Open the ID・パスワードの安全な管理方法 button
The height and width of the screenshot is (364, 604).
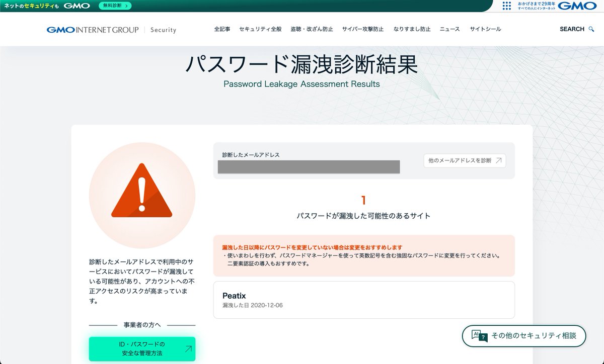coord(142,349)
